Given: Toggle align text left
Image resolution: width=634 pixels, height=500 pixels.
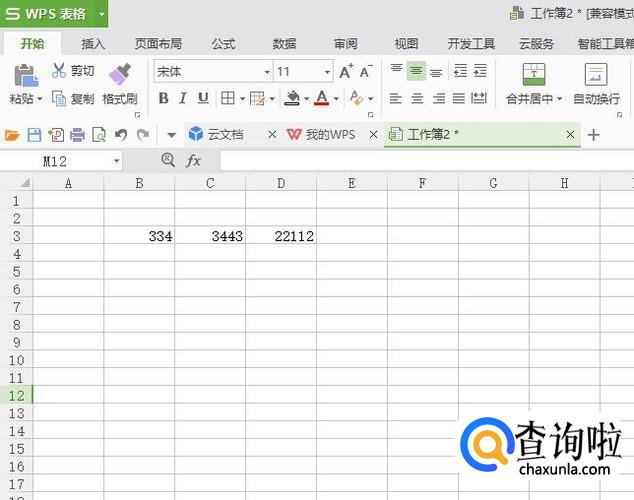Looking at the screenshot, I should (x=395, y=98).
